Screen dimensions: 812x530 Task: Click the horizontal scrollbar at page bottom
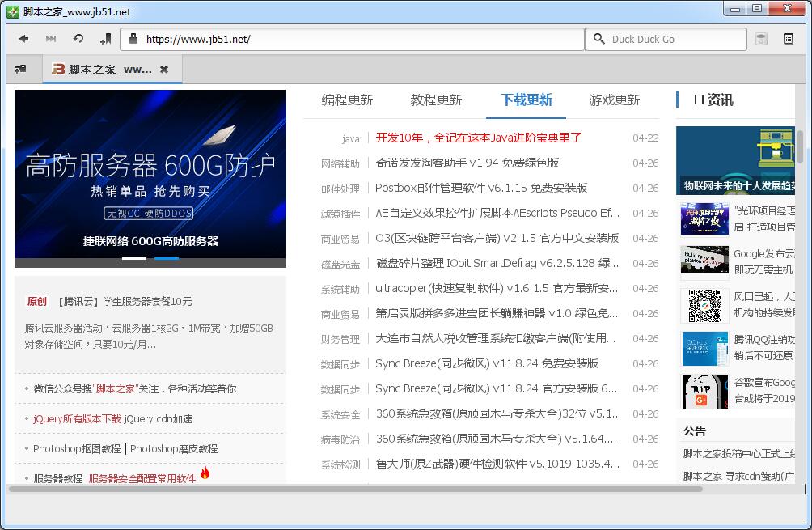tap(356, 489)
